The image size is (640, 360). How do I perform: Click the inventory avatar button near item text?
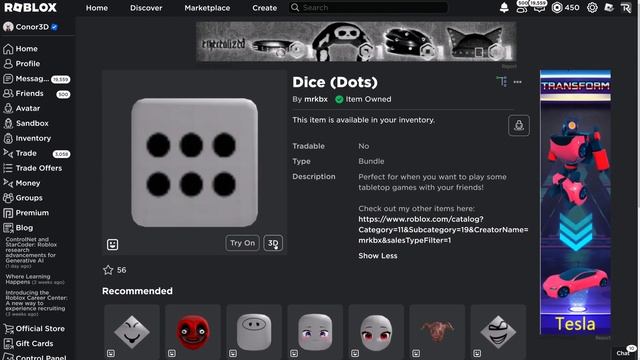[x=519, y=125]
